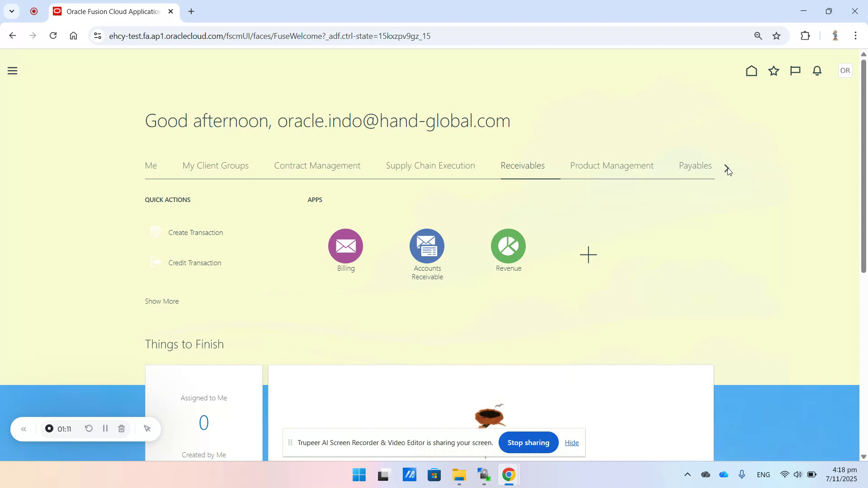Open the Revenue app
Screen dimensions: 868x488
point(508,246)
